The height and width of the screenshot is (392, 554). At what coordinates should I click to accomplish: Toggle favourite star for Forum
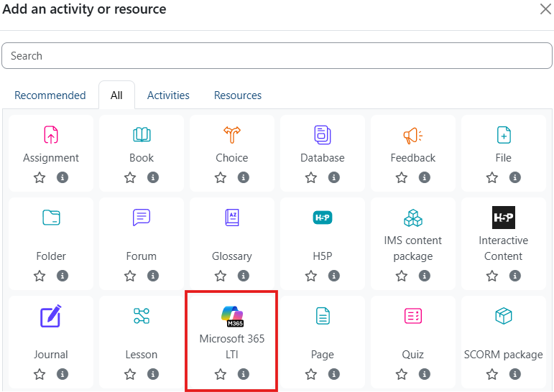(x=130, y=276)
